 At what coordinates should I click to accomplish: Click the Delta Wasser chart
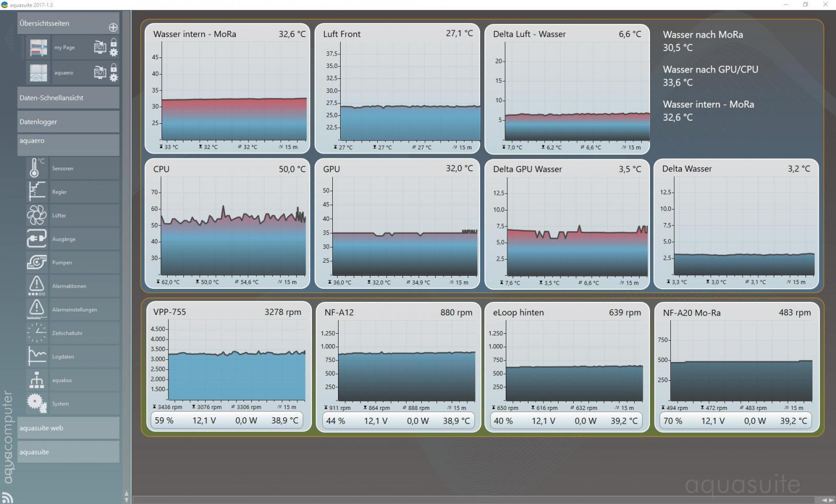(736, 224)
